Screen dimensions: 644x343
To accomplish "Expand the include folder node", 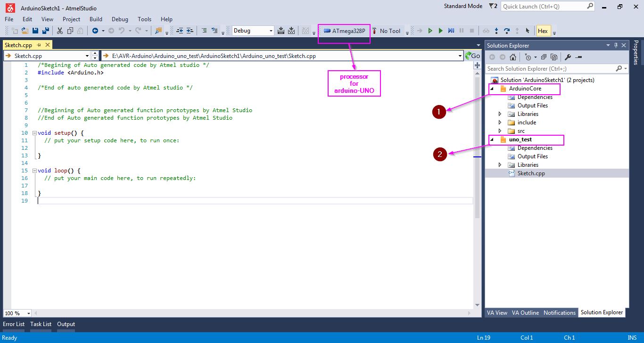I will click(500, 122).
